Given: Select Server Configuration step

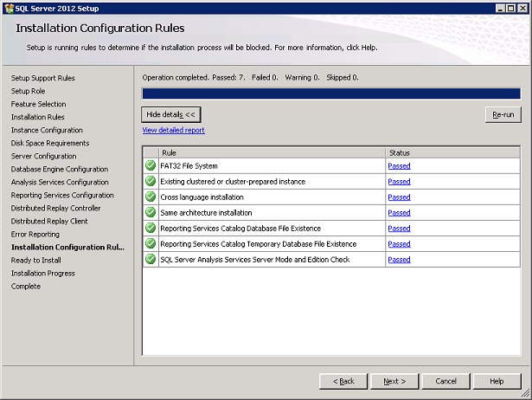Looking at the screenshot, I should point(44,156).
